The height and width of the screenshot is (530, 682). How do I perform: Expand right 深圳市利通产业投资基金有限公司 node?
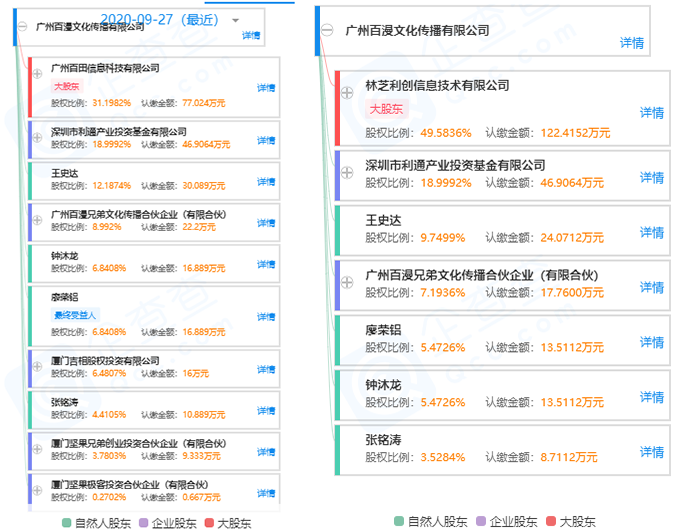[347, 173]
